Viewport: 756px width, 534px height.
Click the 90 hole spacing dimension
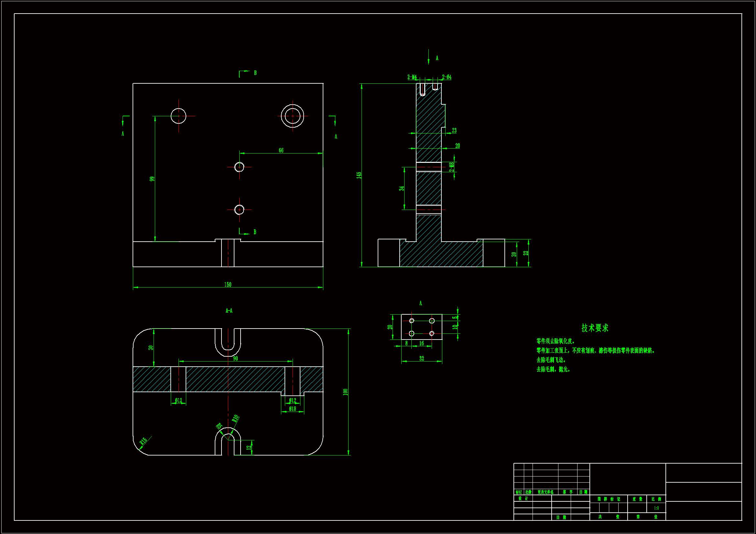point(235,358)
